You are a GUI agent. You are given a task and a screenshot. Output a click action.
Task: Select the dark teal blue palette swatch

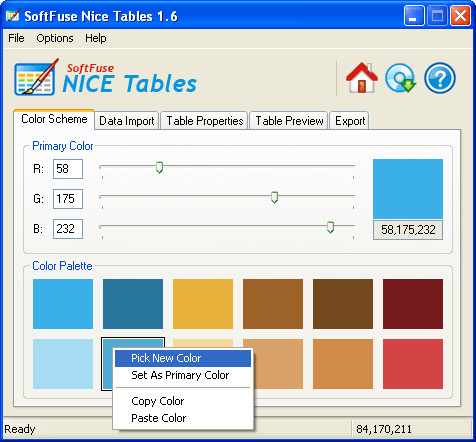(133, 304)
